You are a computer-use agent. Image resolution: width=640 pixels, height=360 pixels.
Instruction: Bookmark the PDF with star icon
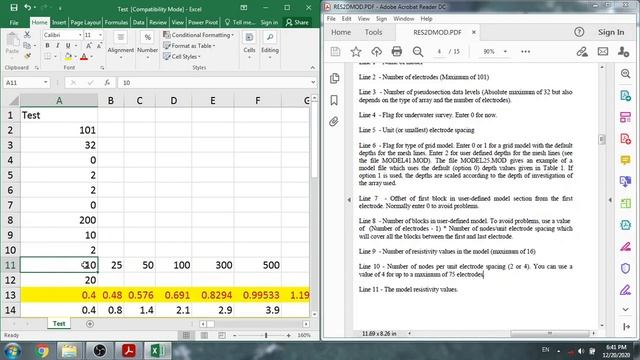click(356, 51)
